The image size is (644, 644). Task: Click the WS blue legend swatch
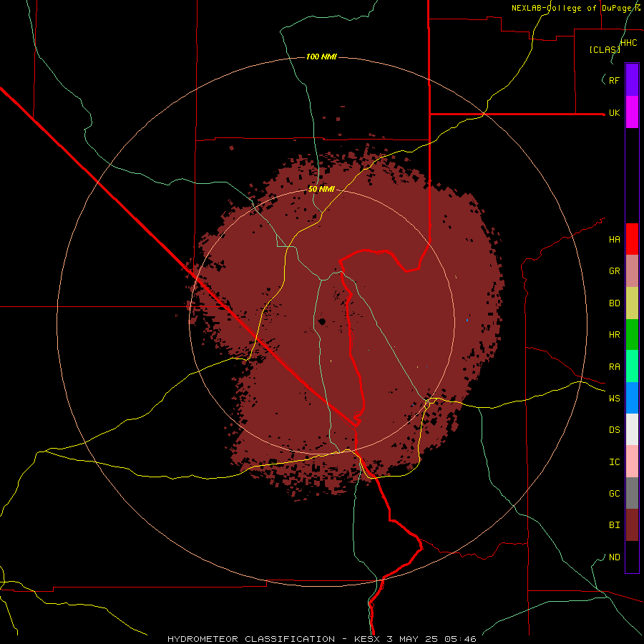pos(632,398)
